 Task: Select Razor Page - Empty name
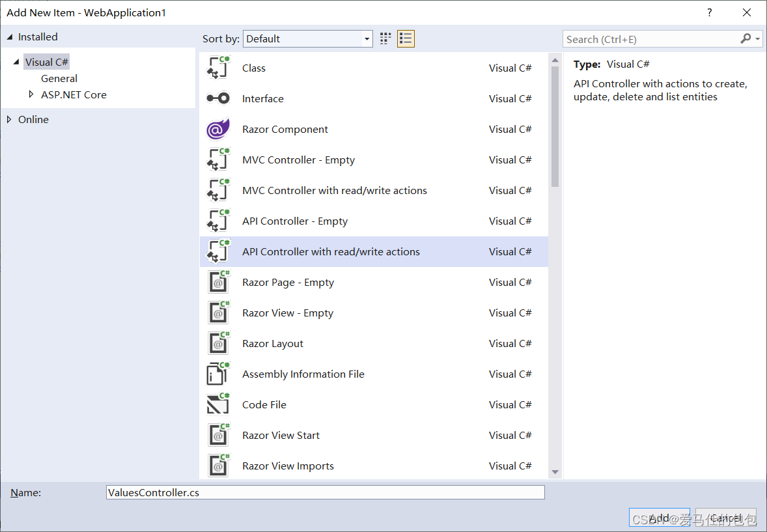[288, 283]
